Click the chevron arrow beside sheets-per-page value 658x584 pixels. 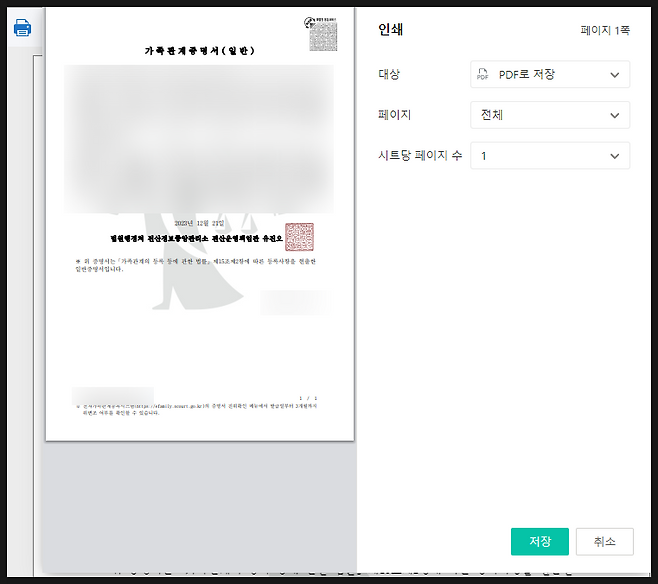[614, 157]
